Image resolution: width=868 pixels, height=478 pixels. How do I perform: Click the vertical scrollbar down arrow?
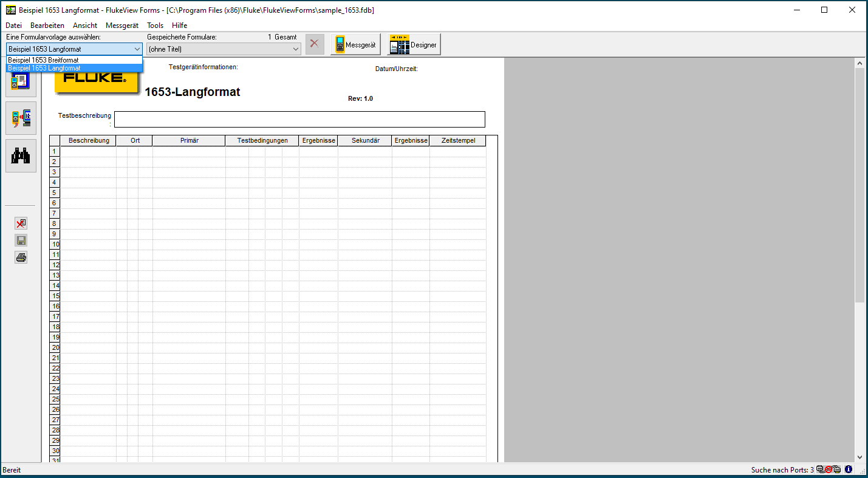pyautogui.click(x=859, y=457)
